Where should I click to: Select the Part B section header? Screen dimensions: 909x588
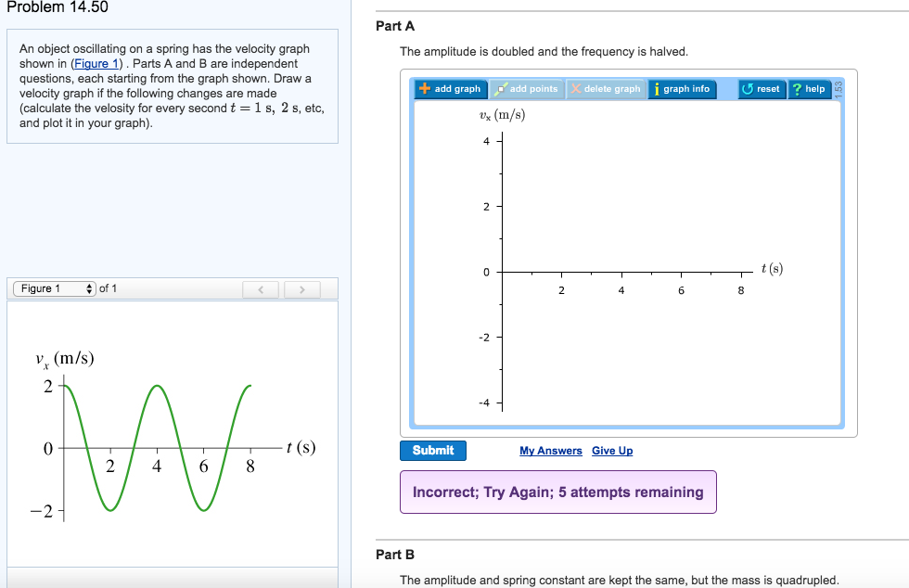click(394, 554)
